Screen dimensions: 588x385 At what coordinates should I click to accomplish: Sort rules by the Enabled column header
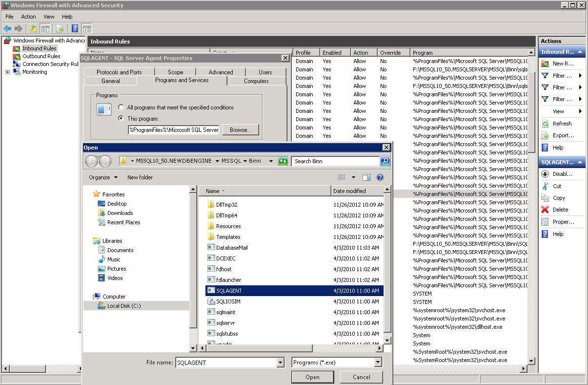(334, 53)
